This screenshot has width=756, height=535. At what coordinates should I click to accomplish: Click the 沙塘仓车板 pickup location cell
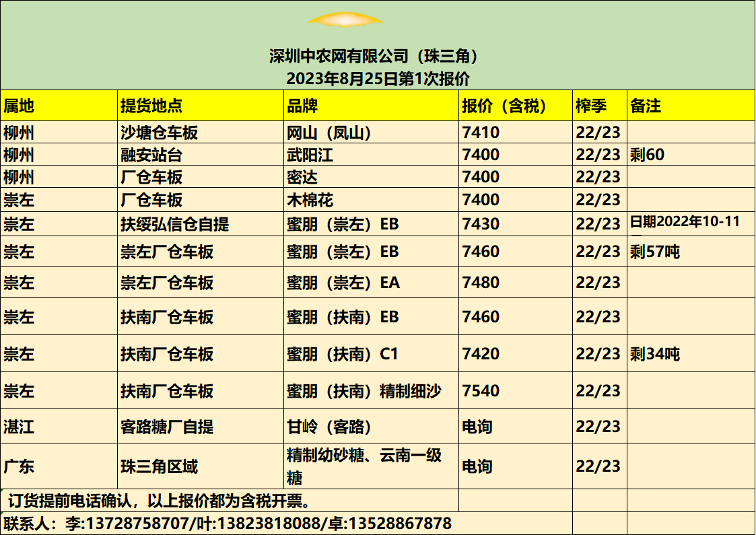[x=159, y=133]
